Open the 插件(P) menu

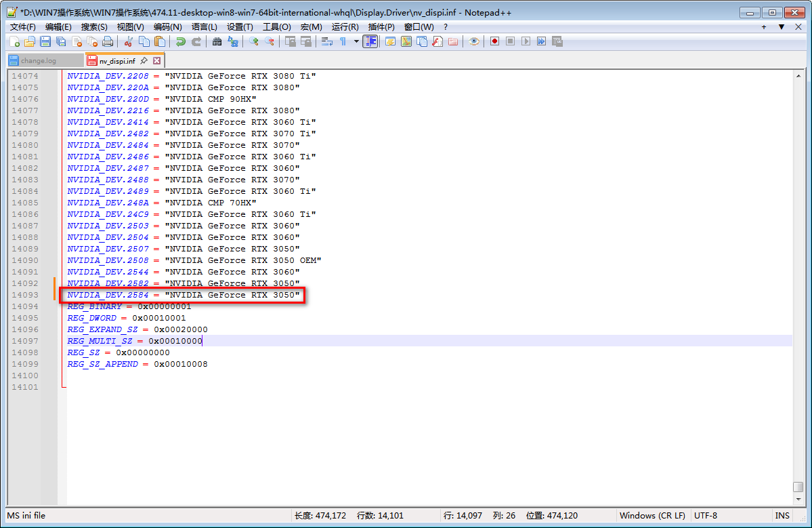click(x=381, y=27)
